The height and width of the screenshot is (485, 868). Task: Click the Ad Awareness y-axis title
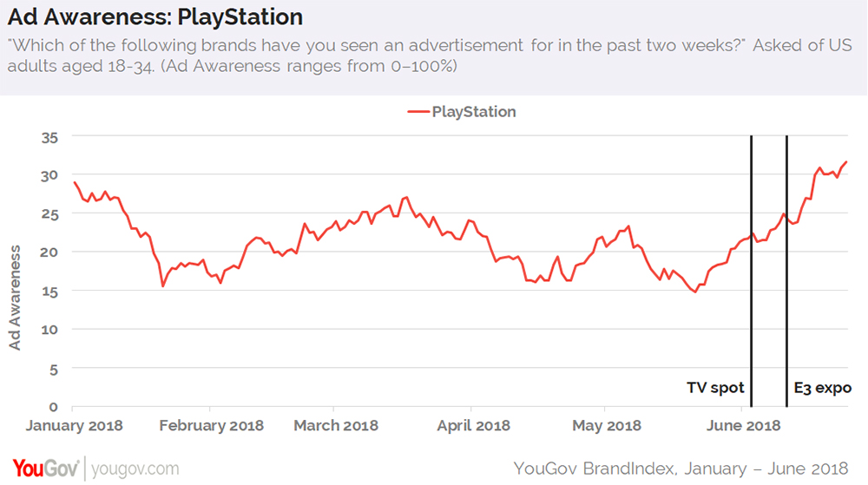pos(16,297)
